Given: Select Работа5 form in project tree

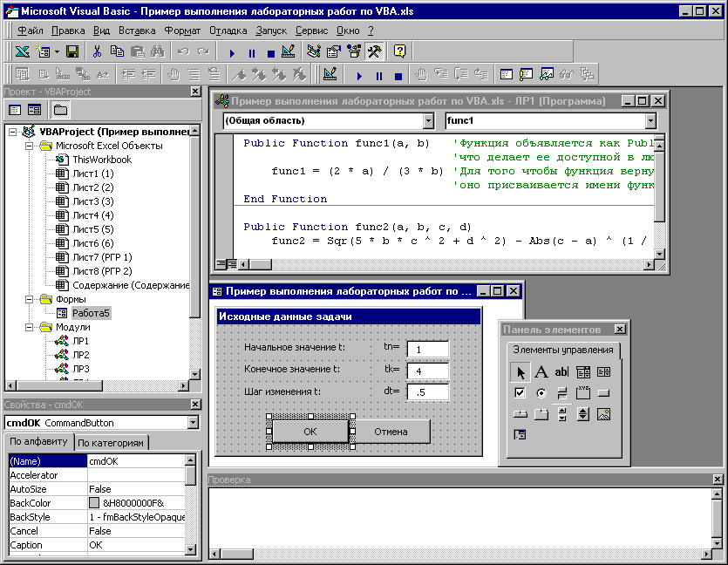Looking at the screenshot, I should coord(91,313).
